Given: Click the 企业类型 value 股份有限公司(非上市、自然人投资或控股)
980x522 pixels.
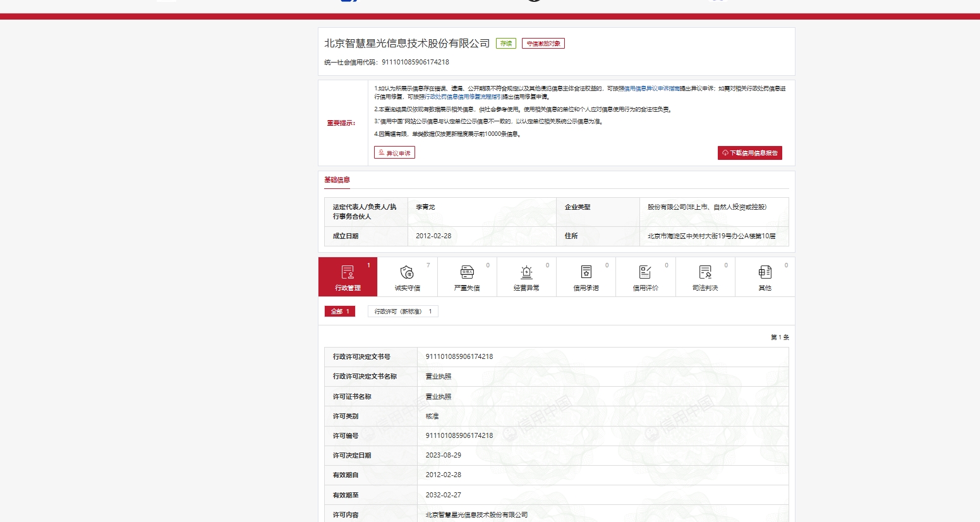Looking at the screenshot, I should (707, 207).
